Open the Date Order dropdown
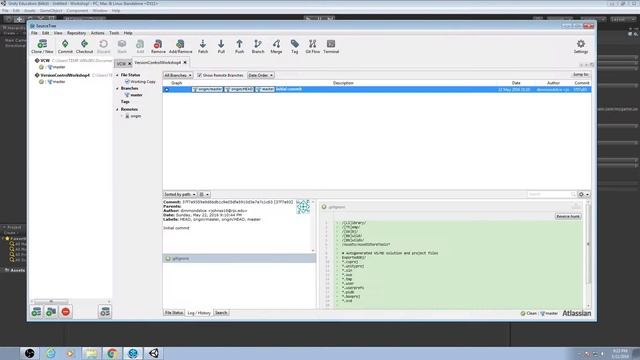This screenshot has width=640, height=360. (x=261, y=75)
